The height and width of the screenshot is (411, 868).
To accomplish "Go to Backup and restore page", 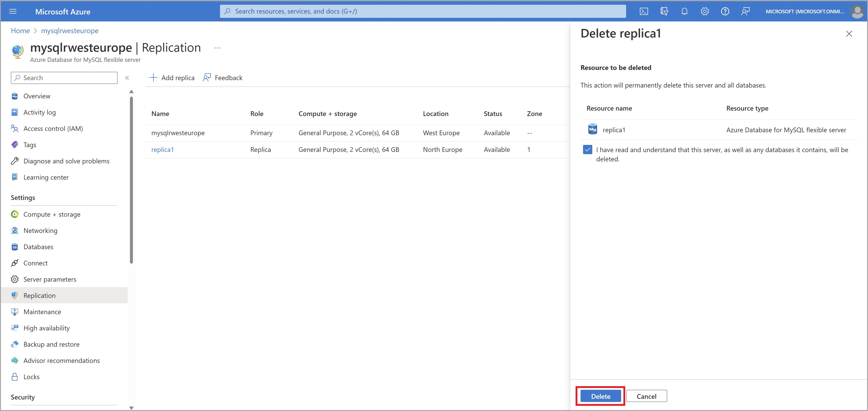I will (x=51, y=344).
